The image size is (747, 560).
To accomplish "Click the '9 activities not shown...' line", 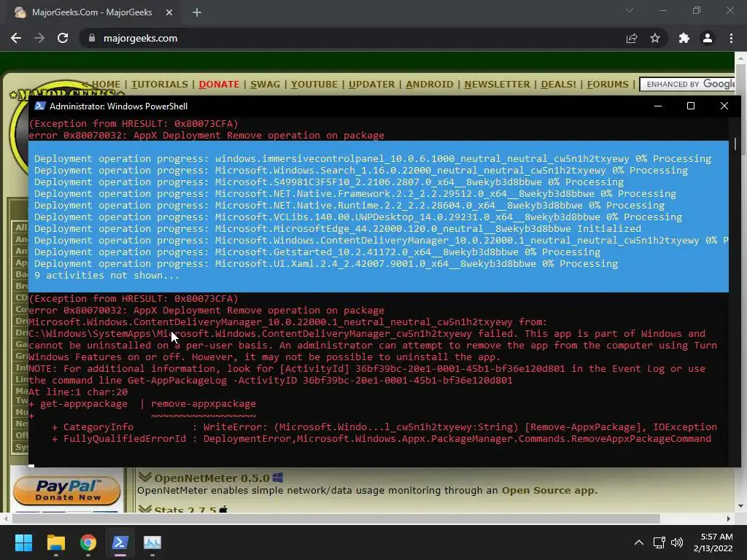I will point(107,275).
